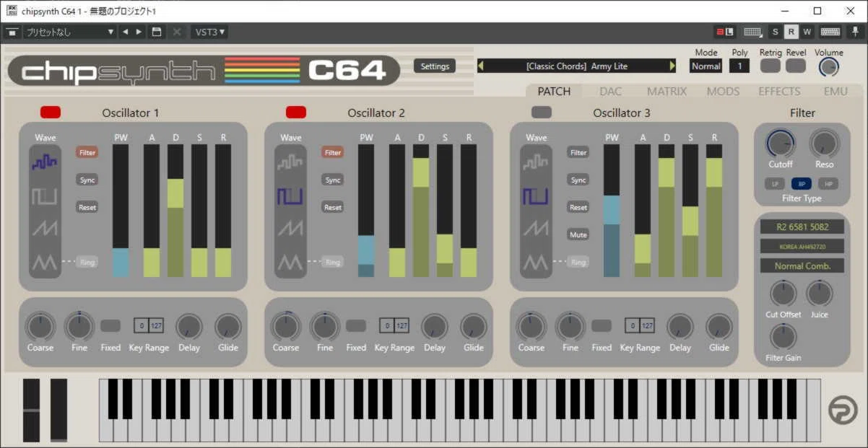
Task: Click the Plogue logo icon
Action: point(843,410)
